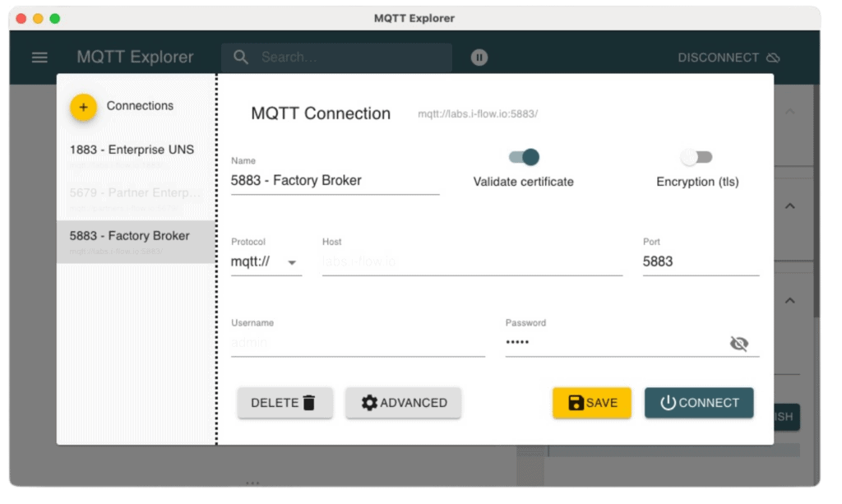
Task: Open the Protocol dropdown
Action: pos(266,262)
